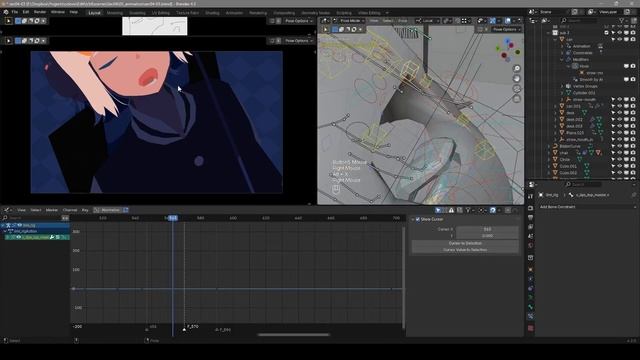Image resolution: width=640 pixels, height=360 pixels.
Task: Click the Cursor Value to Selection button
Action: tap(465, 250)
